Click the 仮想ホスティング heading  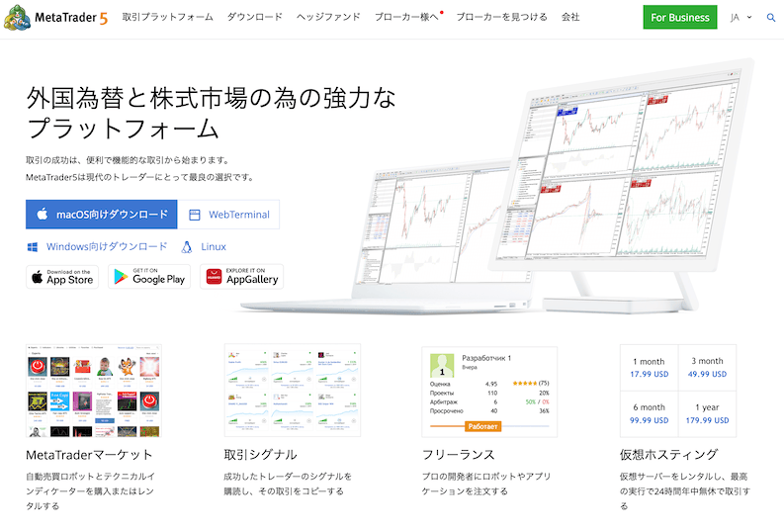click(x=669, y=455)
